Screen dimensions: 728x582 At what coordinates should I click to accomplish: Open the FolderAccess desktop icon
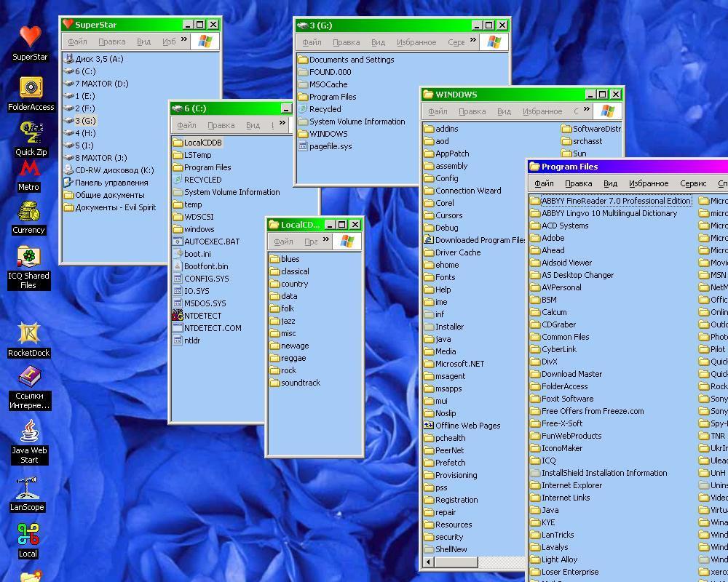(x=31, y=89)
